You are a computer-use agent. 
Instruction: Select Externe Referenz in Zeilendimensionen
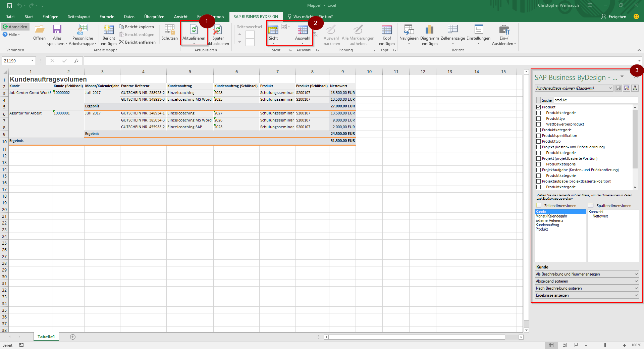tap(549, 220)
